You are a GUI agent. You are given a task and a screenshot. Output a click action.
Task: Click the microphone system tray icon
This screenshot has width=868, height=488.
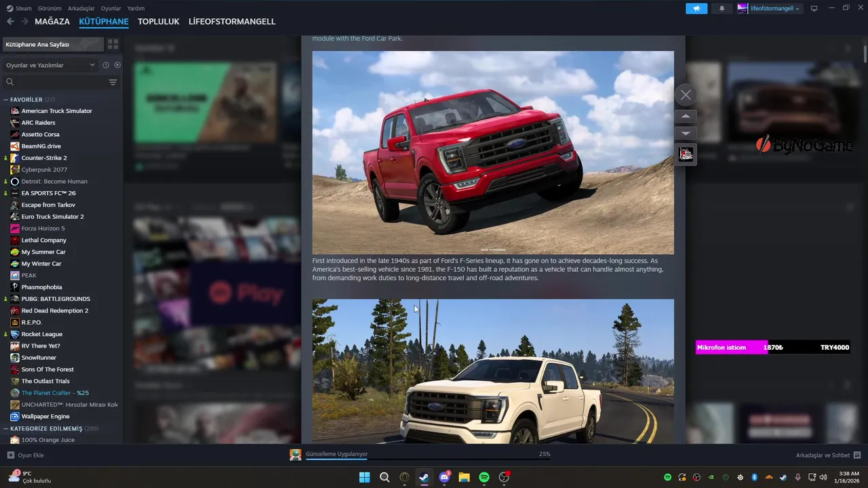click(x=797, y=477)
